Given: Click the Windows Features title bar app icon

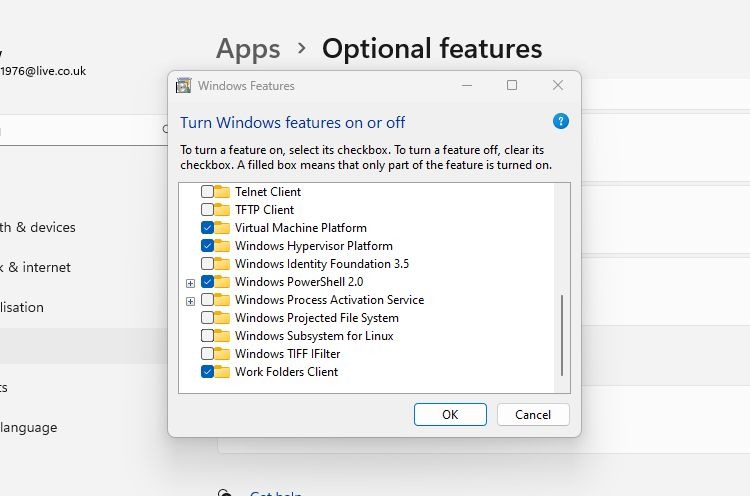Looking at the screenshot, I should (184, 86).
